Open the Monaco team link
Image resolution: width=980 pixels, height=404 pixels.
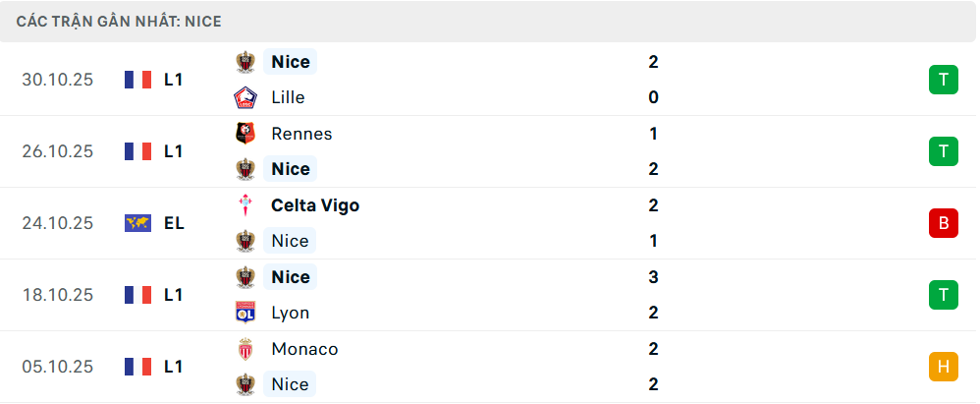[x=304, y=349]
